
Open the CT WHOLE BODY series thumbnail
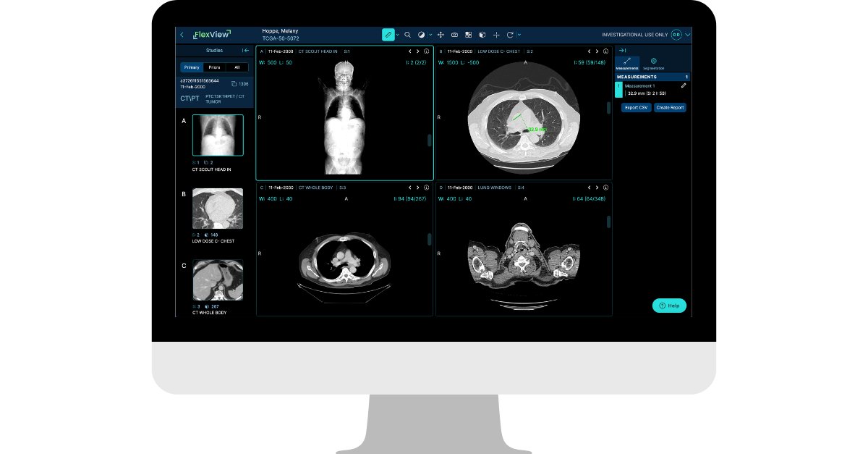[x=217, y=281]
